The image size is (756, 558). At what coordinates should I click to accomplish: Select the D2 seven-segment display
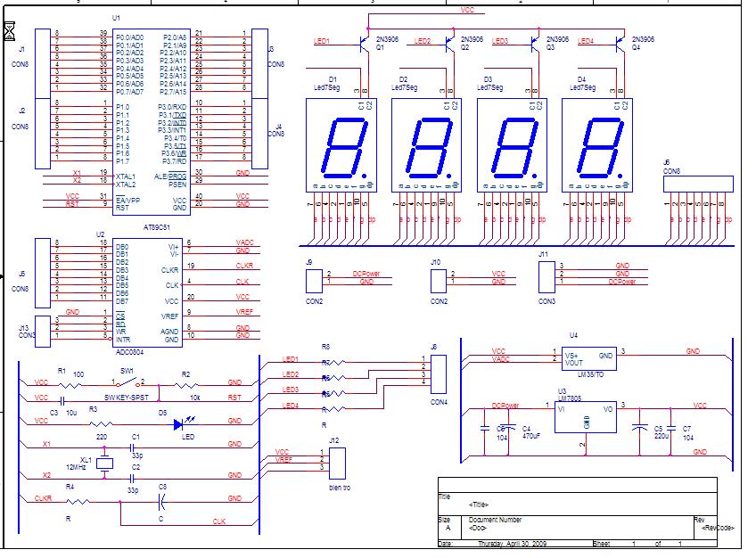point(427,145)
